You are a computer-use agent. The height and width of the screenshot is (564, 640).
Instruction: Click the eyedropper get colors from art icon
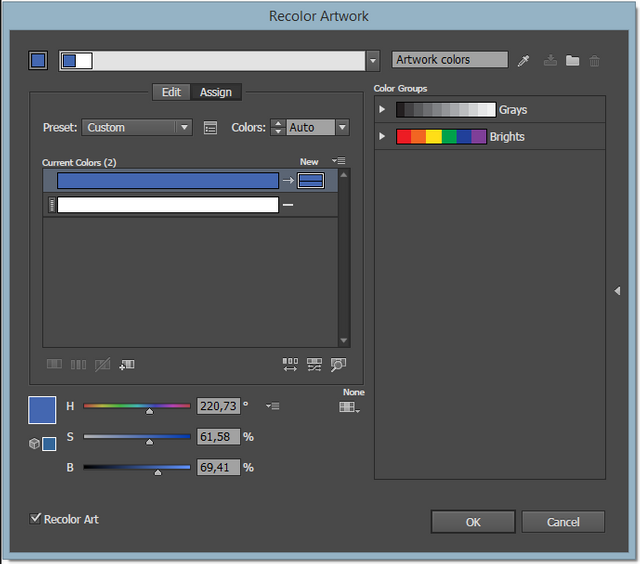coord(523,61)
